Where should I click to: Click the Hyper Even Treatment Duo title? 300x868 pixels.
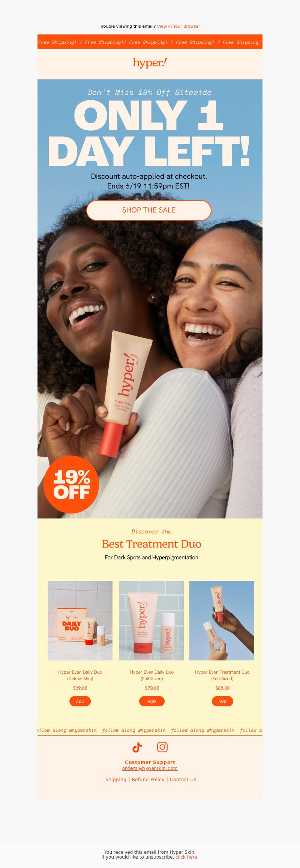click(222, 675)
